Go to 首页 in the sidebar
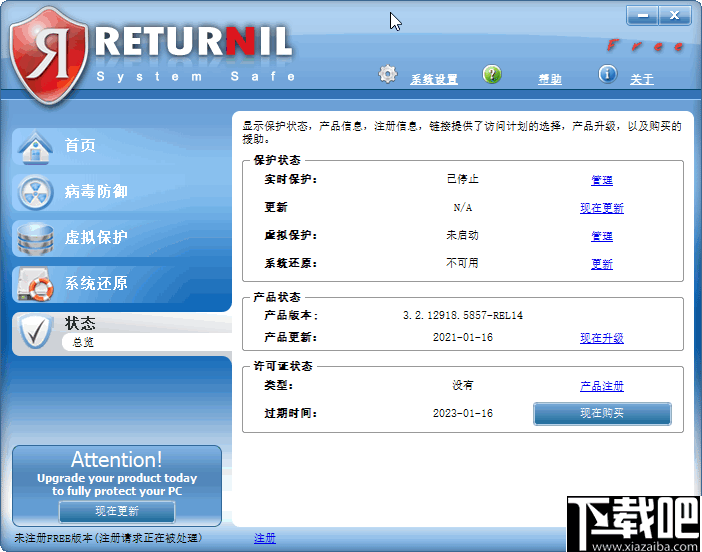702x552 pixels. click(x=122, y=146)
